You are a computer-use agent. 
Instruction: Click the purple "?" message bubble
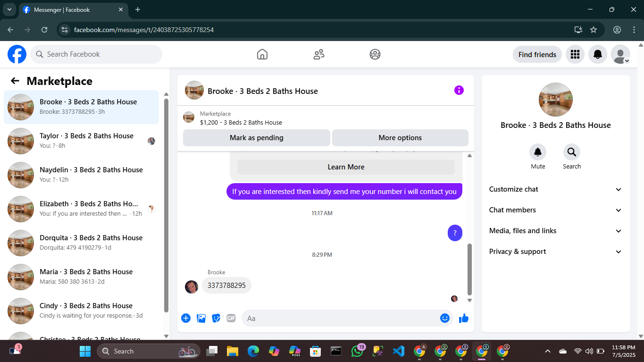455,233
